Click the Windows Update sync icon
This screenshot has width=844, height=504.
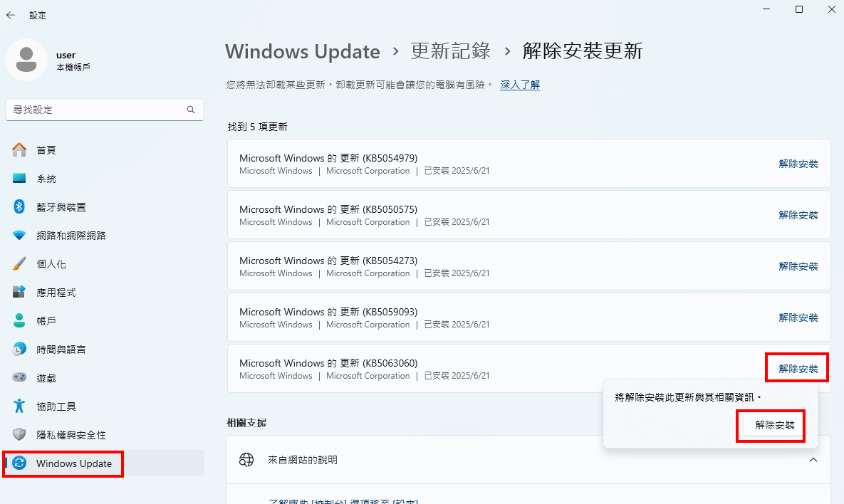tap(19, 463)
